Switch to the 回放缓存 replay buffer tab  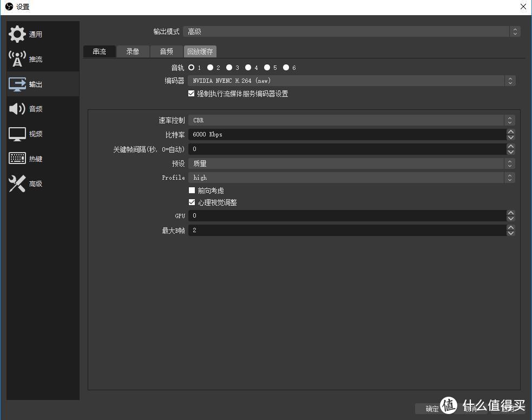point(200,51)
